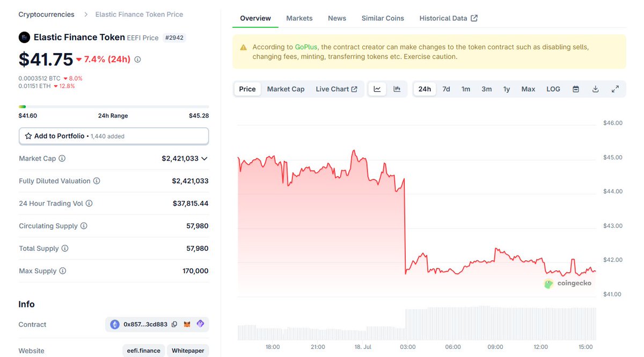Viewport: 644px width, 357px height.
Task: Open Live Chart external view
Action: tap(336, 89)
